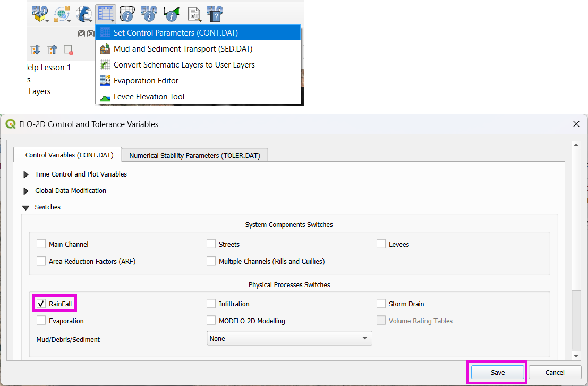Open the control parameters table toolbar icon
This screenshot has height=386, width=588.
click(x=106, y=13)
